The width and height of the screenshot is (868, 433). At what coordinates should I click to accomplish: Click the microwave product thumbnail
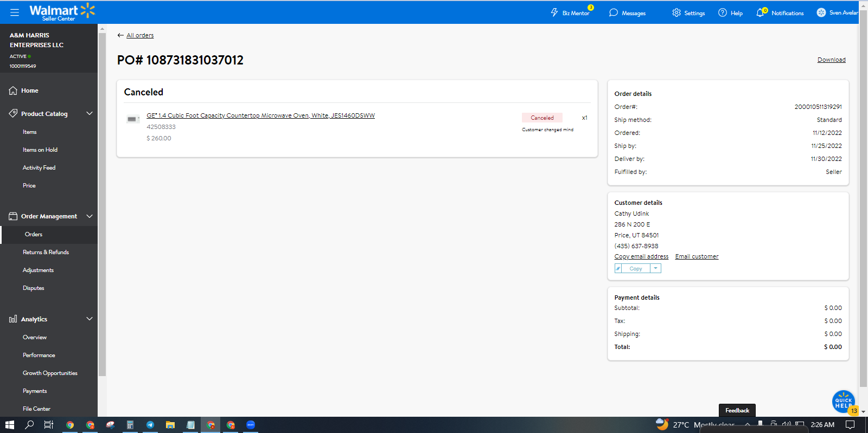tap(133, 119)
